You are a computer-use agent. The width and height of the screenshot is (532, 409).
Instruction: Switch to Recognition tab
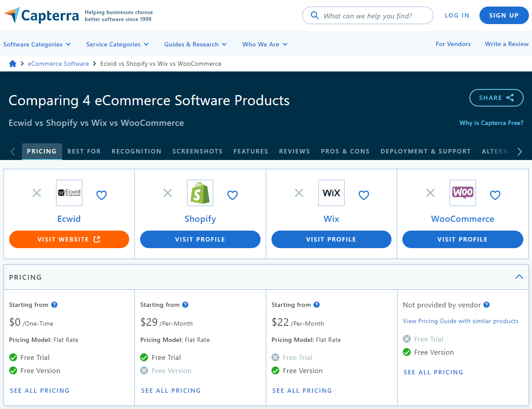tap(137, 151)
